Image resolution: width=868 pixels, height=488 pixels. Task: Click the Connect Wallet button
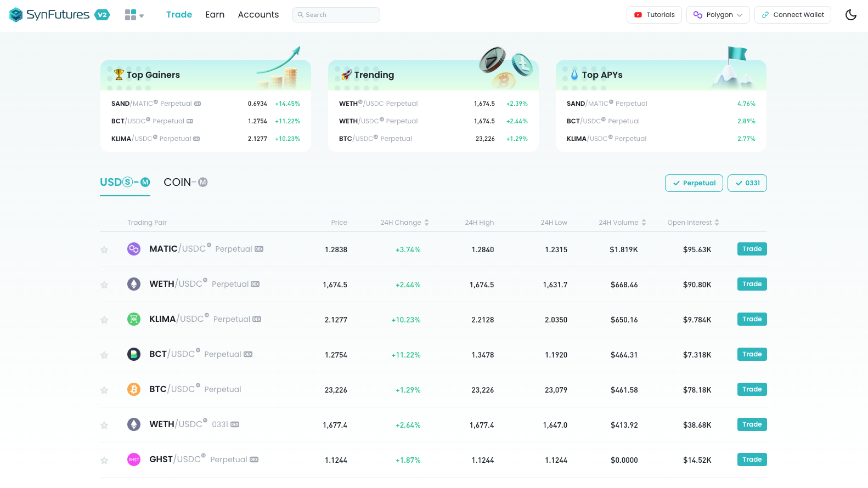[x=792, y=15]
